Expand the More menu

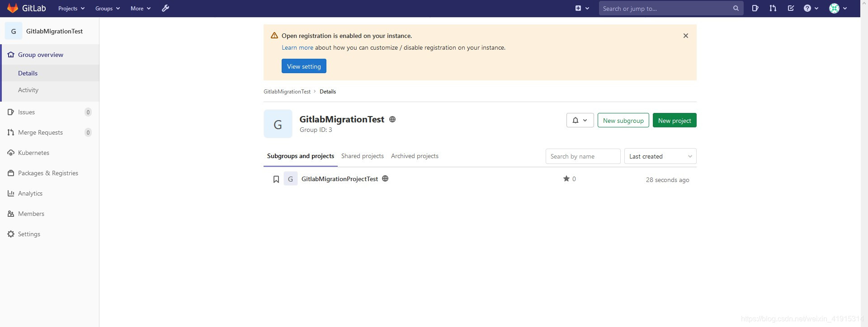[141, 9]
